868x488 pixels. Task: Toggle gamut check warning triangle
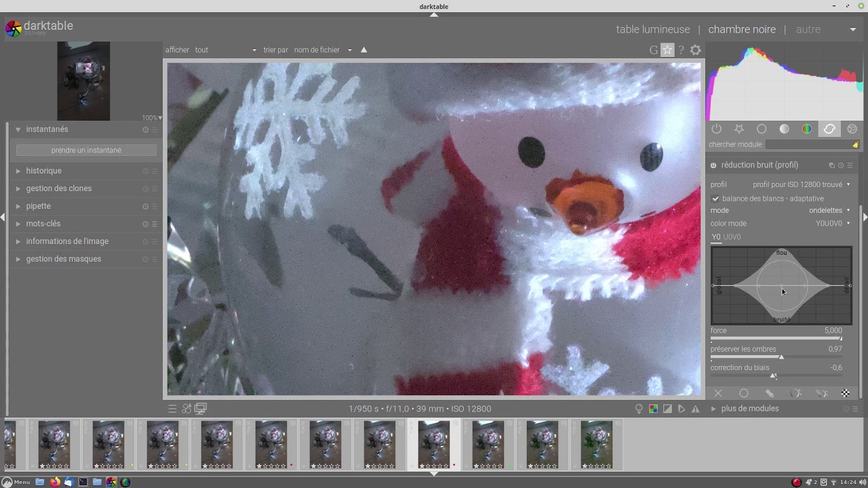(695, 409)
